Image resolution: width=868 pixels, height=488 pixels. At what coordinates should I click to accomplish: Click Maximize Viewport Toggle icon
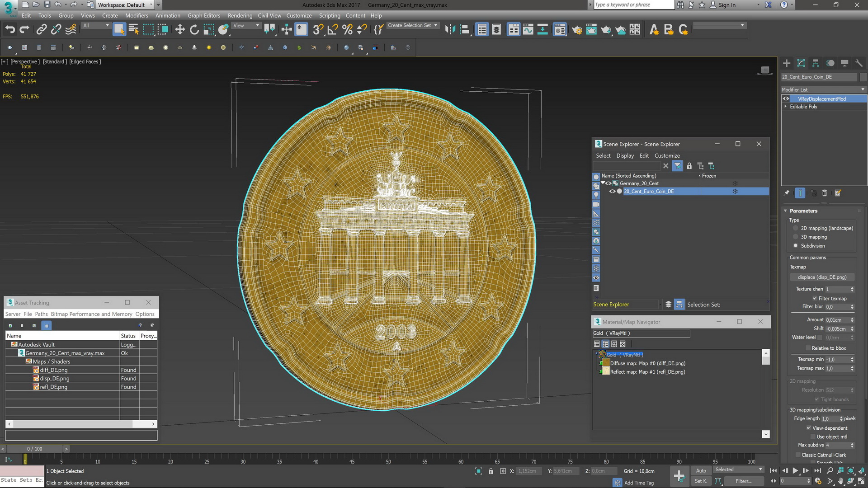tap(861, 481)
